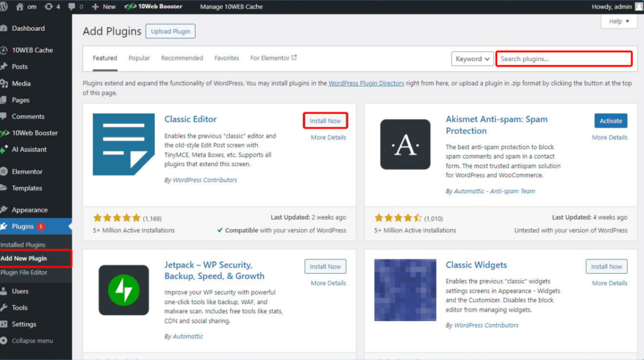Image resolution: width=644 pixels, height=360 pixels.
Task: Click the Classic Editor plugin icon
Action: click(124, 144)
